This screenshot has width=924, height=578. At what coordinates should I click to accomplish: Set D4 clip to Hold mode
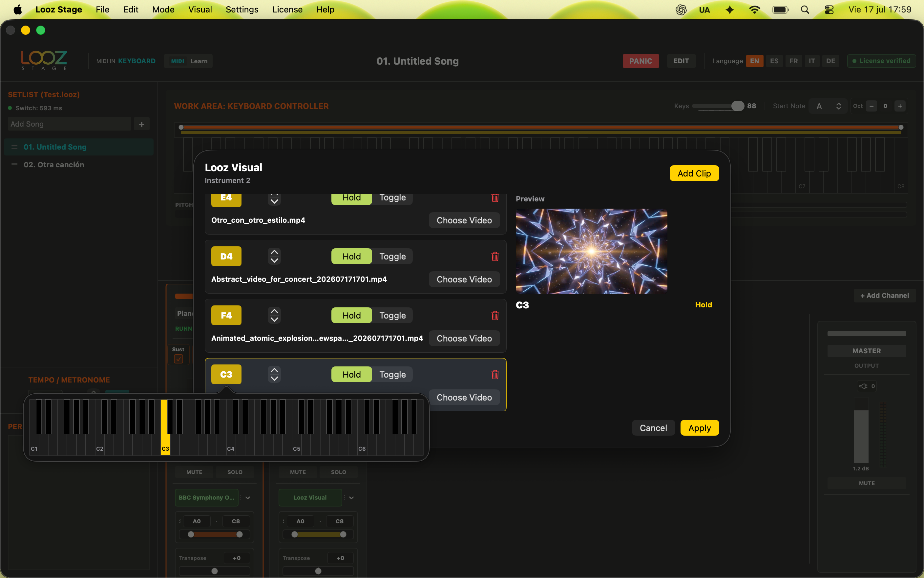click(351, 256)
